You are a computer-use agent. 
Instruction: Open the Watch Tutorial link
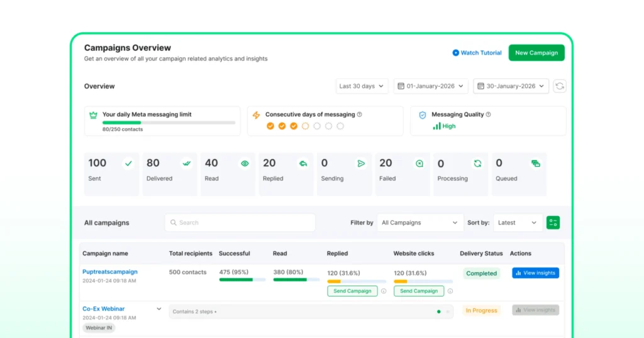coord(477,53)
